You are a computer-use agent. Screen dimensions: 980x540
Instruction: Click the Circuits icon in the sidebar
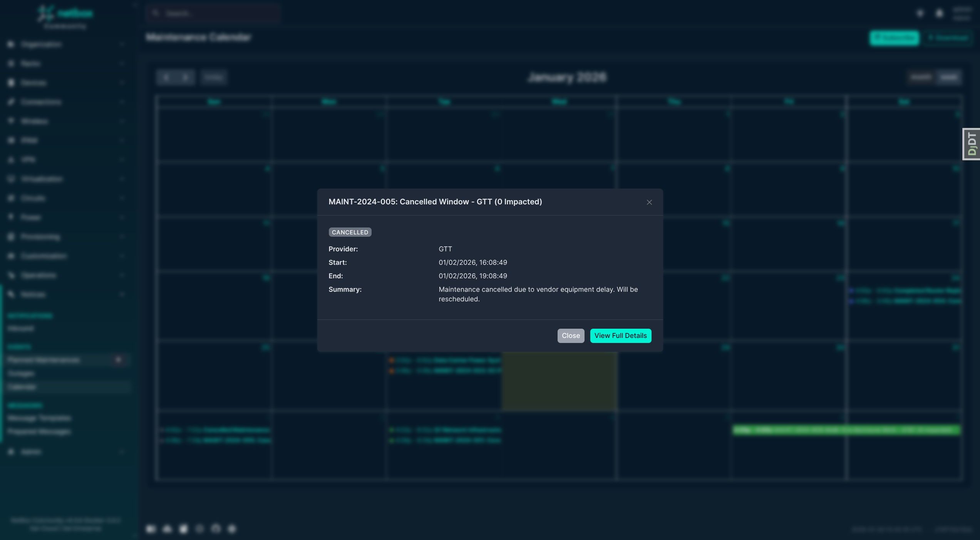click(10, 198)
